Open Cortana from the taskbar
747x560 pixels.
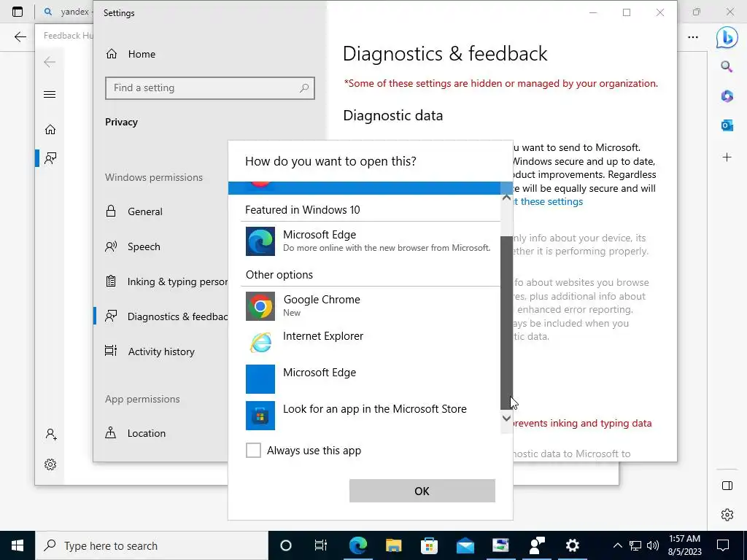point(286,545)
